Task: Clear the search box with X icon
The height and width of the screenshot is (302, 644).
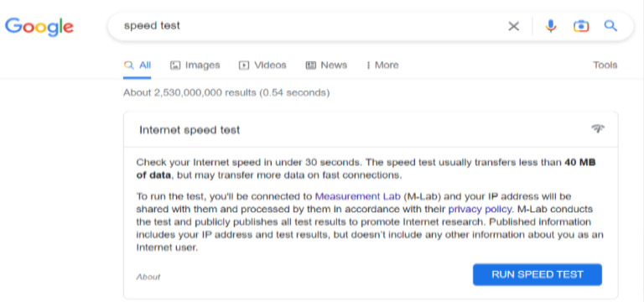Action: [513, 26]
